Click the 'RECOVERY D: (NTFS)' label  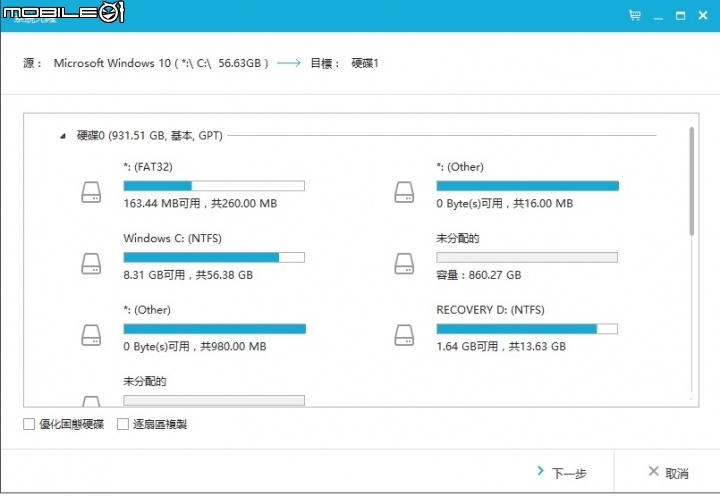click(x=490, y=310)
